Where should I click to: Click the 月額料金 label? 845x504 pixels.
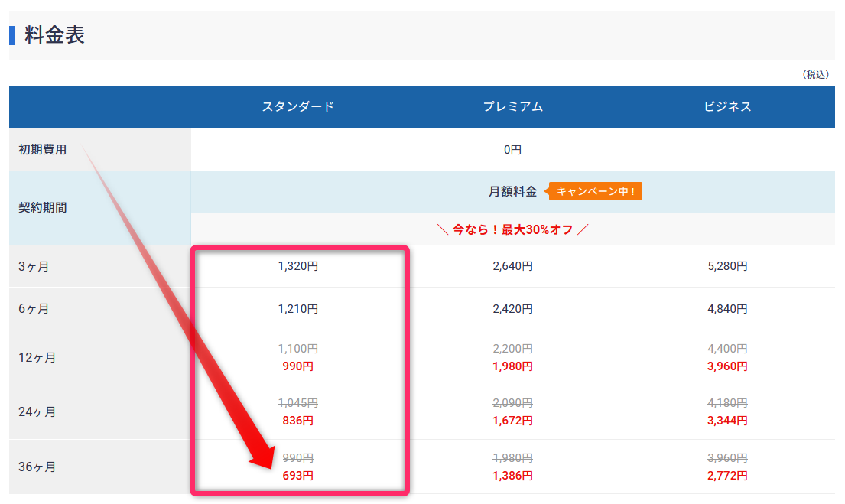coord(513,191)
